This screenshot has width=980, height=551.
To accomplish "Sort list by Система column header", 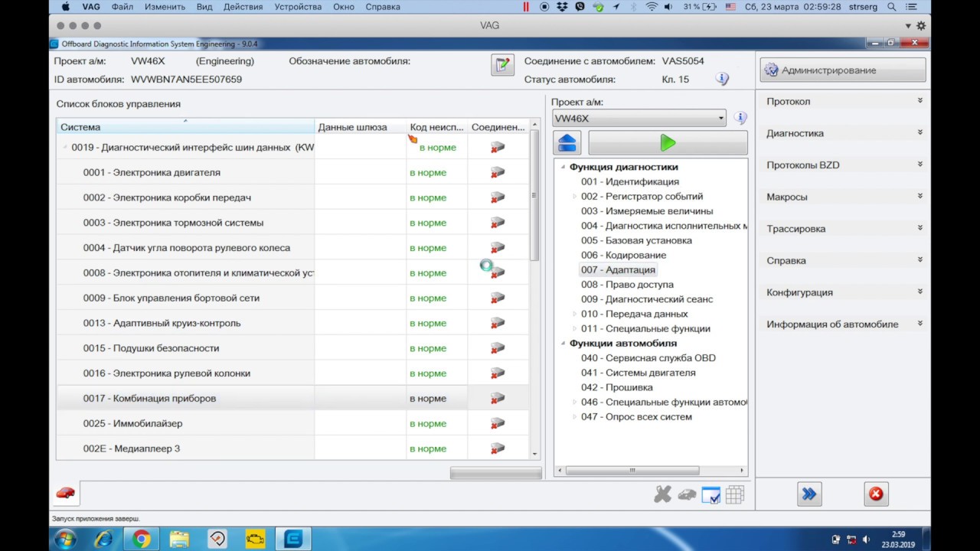I will click(185, 127).
